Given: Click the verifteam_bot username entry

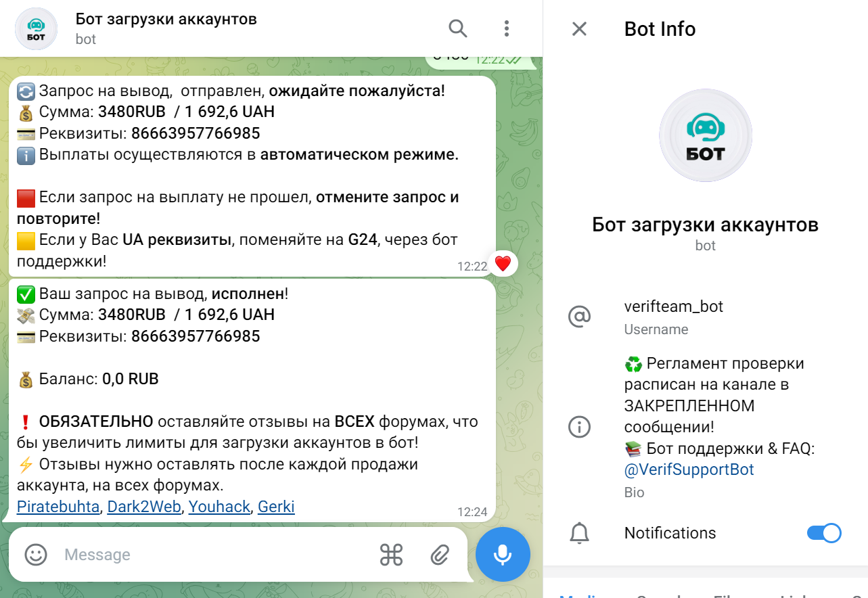Looking at the screenshot, I should tap(674, 307).
